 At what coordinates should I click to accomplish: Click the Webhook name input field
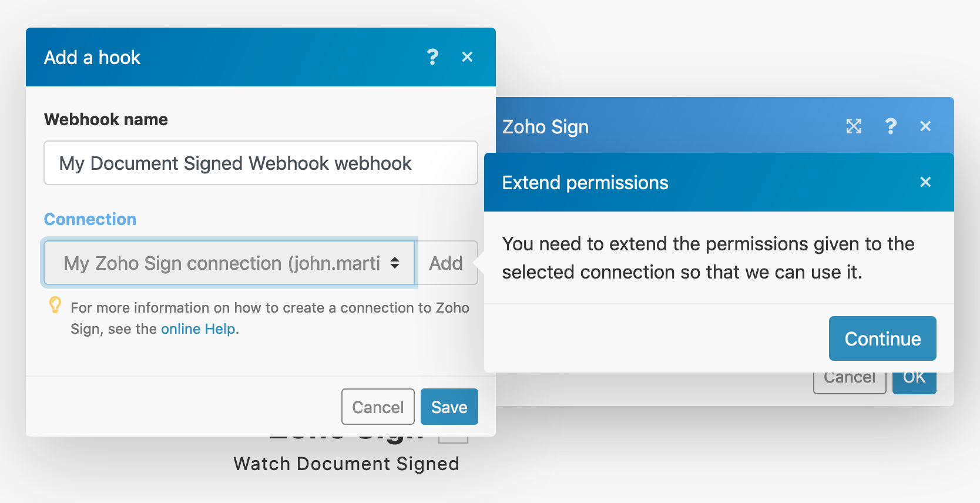[x=260, y=163]
